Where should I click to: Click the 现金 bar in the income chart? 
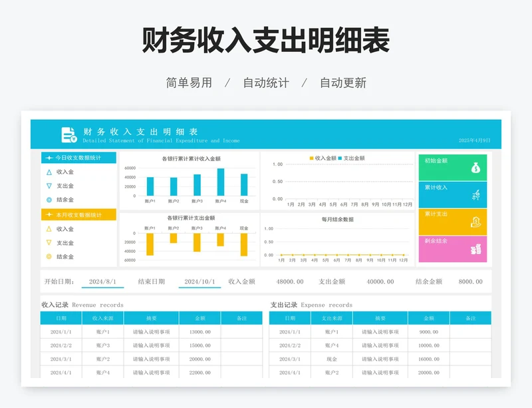coord(244,185)
